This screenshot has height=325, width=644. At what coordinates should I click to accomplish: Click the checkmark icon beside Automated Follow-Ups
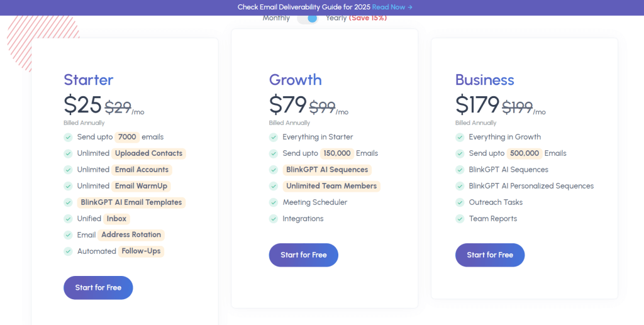tap(68, 251)
